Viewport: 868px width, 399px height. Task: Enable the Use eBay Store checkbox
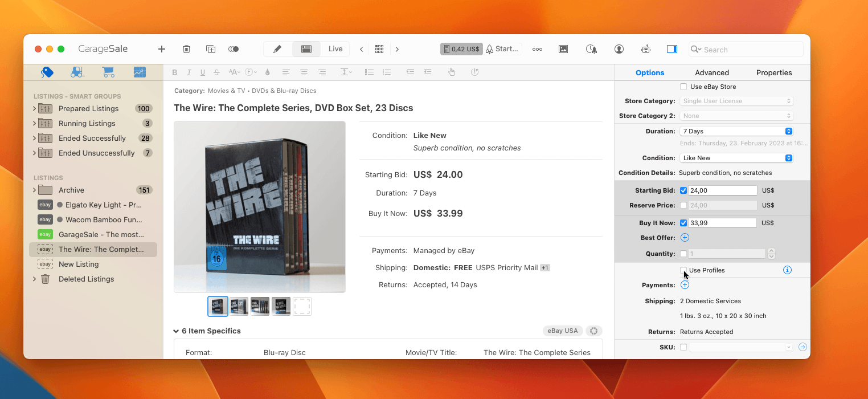683,87
